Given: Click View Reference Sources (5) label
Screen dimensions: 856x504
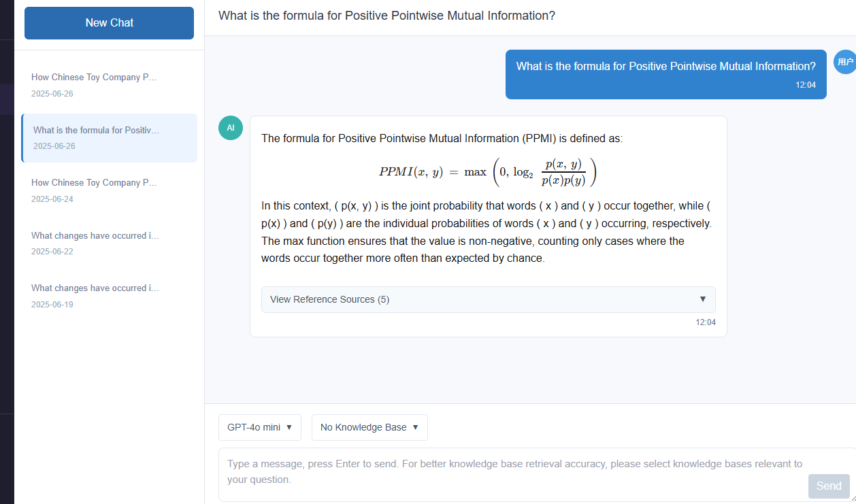Looking at the screenshot, I should click(x=329, y=299).
